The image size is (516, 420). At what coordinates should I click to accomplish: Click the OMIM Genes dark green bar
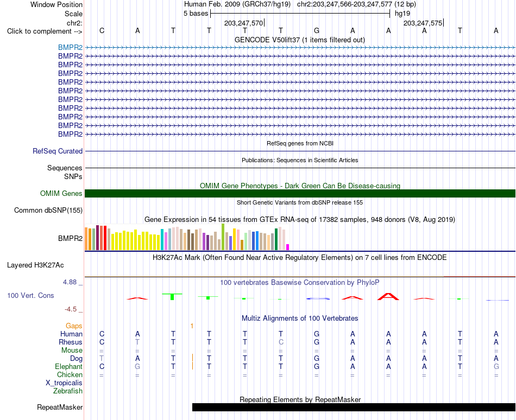[300, 194]
